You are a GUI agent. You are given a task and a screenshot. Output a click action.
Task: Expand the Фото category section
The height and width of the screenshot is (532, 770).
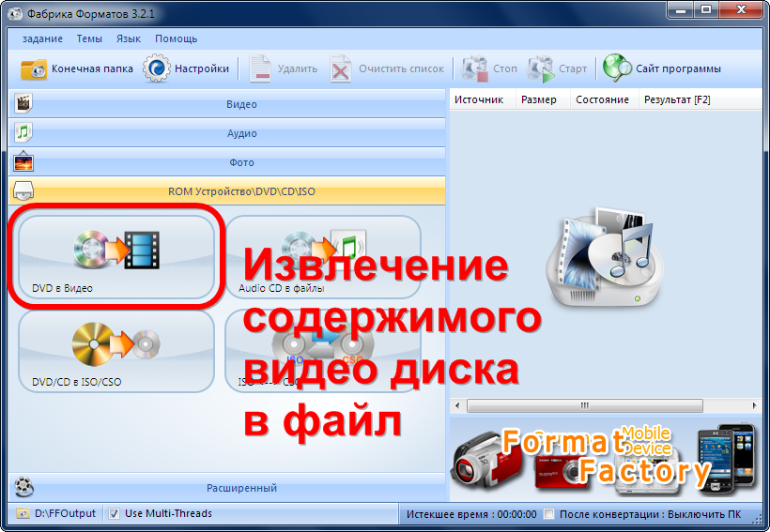[x=227, y=162]
